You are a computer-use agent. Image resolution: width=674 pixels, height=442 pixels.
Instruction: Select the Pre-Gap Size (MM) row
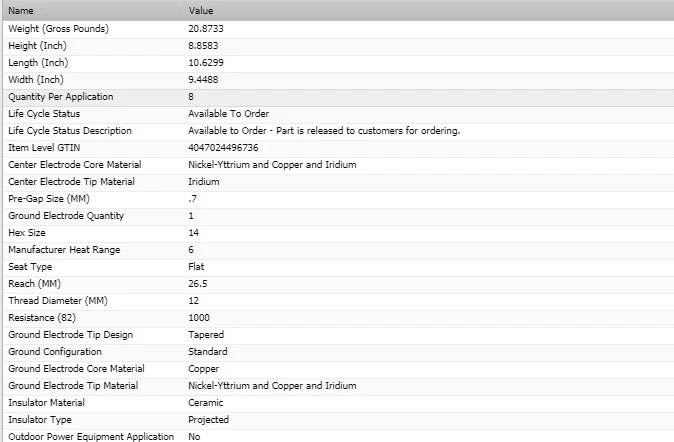pos(50,199)
